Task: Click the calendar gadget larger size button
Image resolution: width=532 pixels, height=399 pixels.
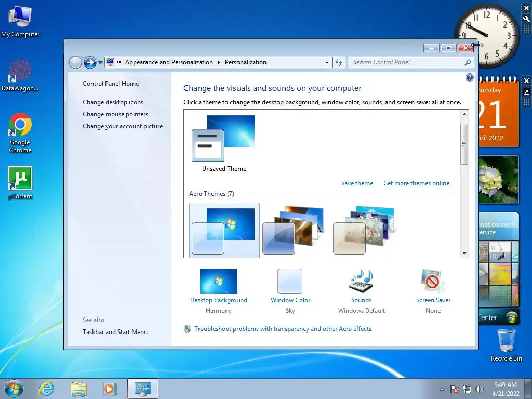Action: [x=527, y=91]
